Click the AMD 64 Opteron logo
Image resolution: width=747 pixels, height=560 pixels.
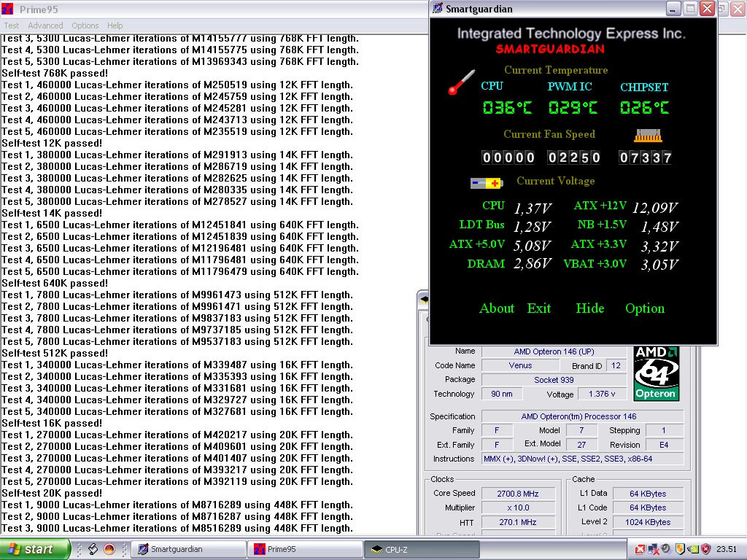[656, 373]
